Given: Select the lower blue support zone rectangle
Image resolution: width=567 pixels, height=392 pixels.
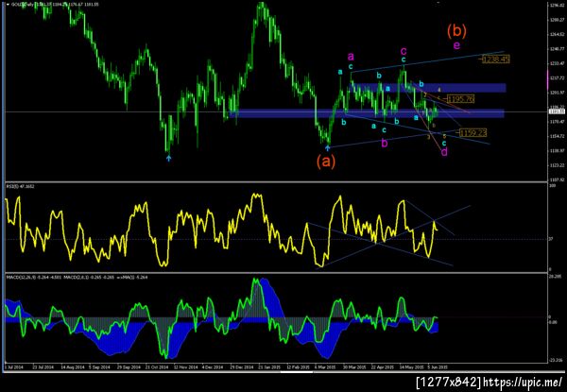Looking at the screenshot, I should (x=367, y=113).
